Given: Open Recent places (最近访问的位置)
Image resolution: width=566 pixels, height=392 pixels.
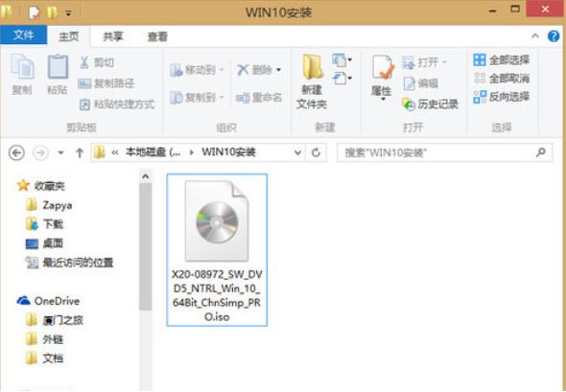Looking at the screenshot, I should [69, 263].
